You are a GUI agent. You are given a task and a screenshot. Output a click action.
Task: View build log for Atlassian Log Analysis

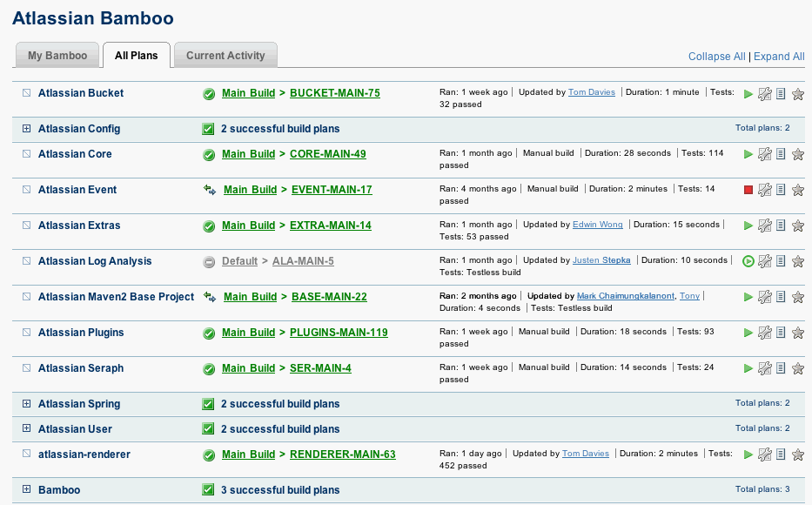coord(781,261)
